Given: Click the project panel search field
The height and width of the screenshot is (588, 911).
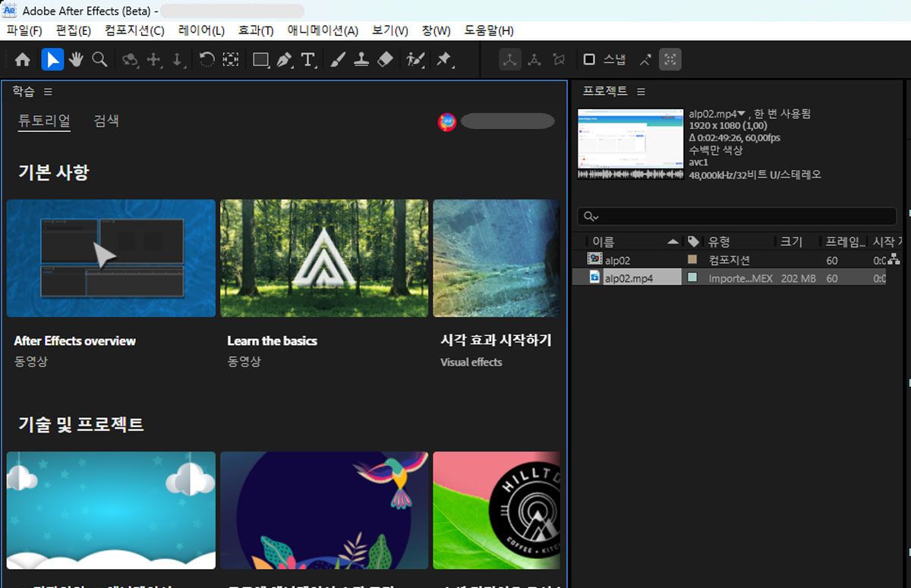Looking at the screenshot, I should click(x=736, y=216).
